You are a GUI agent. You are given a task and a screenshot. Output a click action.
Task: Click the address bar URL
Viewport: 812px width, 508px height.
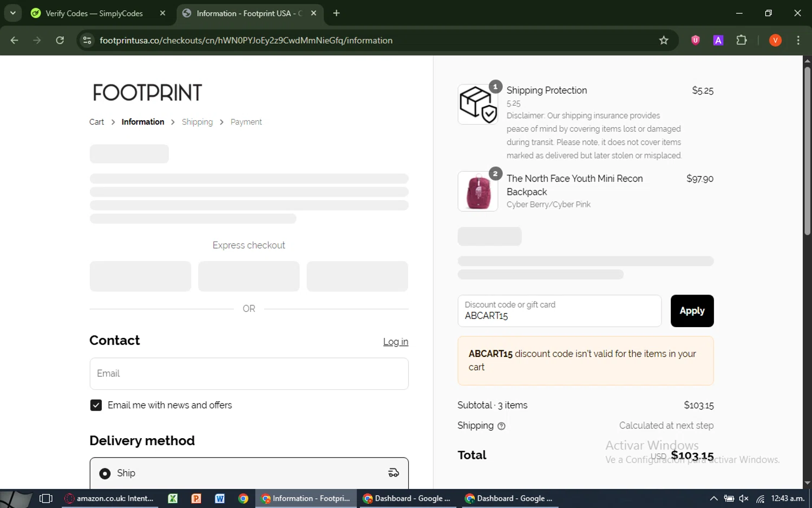click(246, 41)
